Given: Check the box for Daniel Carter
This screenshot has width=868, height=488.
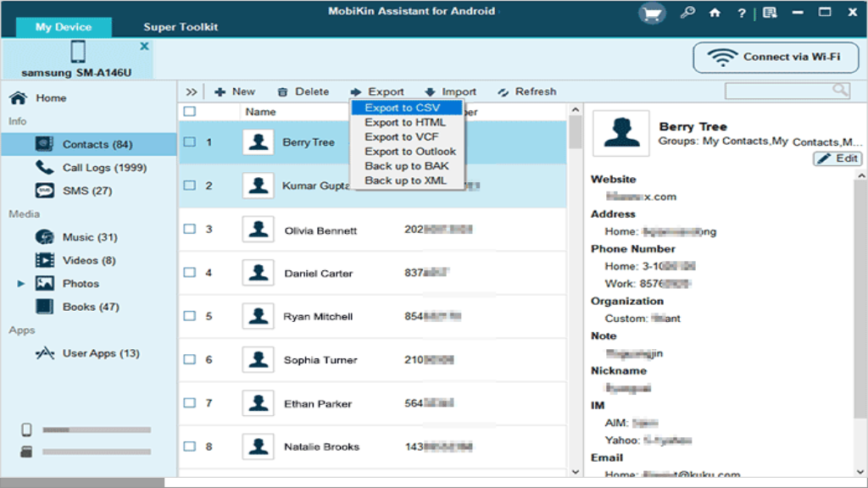Looking at the screenshot, I should pos(190,272).
